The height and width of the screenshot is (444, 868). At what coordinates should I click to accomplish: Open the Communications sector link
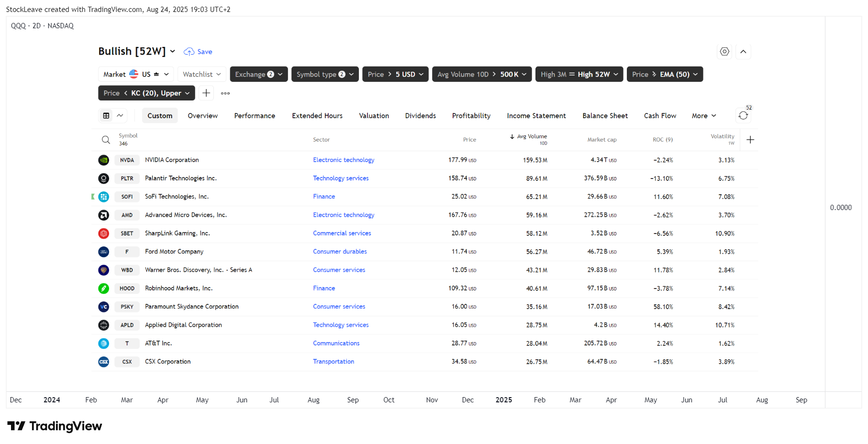336,344
